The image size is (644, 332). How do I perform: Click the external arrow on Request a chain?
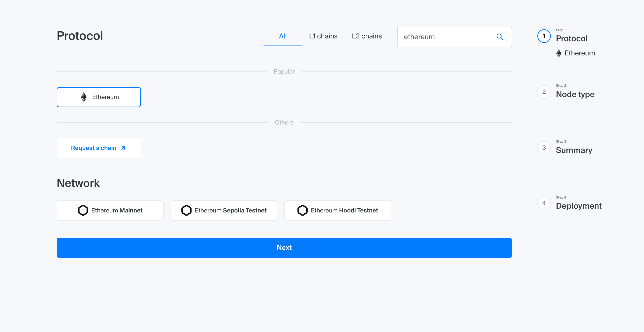tap(123, 148)
